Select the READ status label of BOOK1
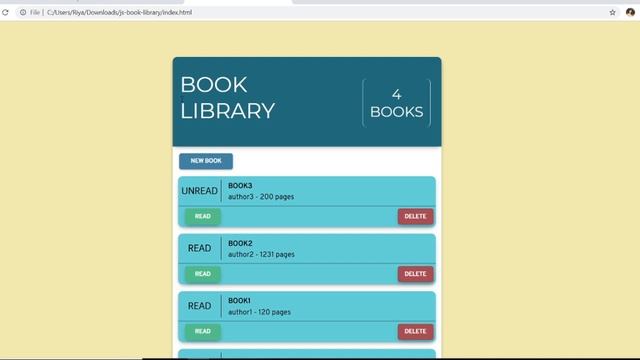 tap(199, 306)
